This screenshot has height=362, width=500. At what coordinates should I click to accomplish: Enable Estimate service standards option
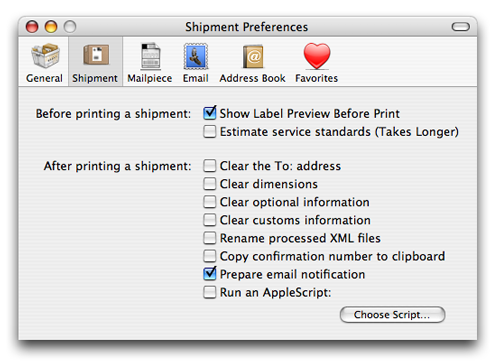tap(210, 132)
